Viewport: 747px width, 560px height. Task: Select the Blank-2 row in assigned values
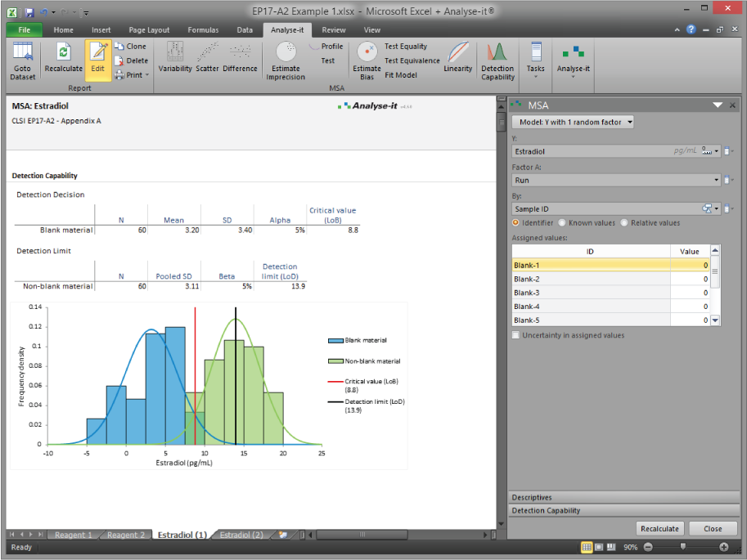[x=589, y=279]
